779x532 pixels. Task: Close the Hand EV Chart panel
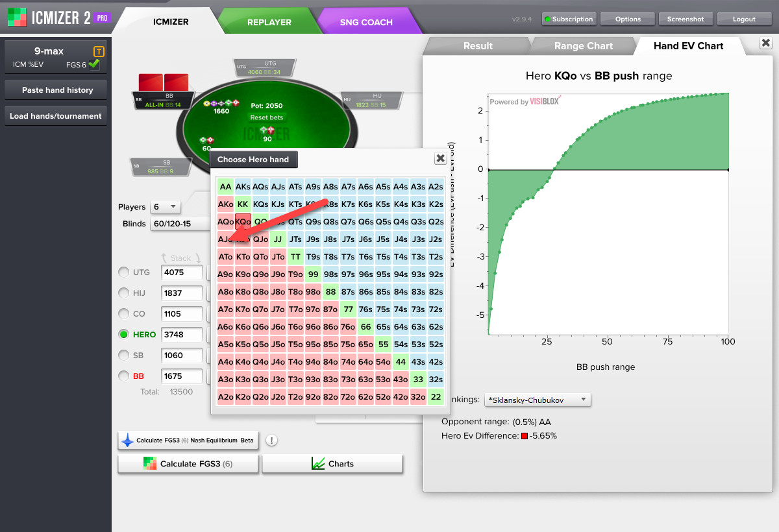tap(765, 43)
